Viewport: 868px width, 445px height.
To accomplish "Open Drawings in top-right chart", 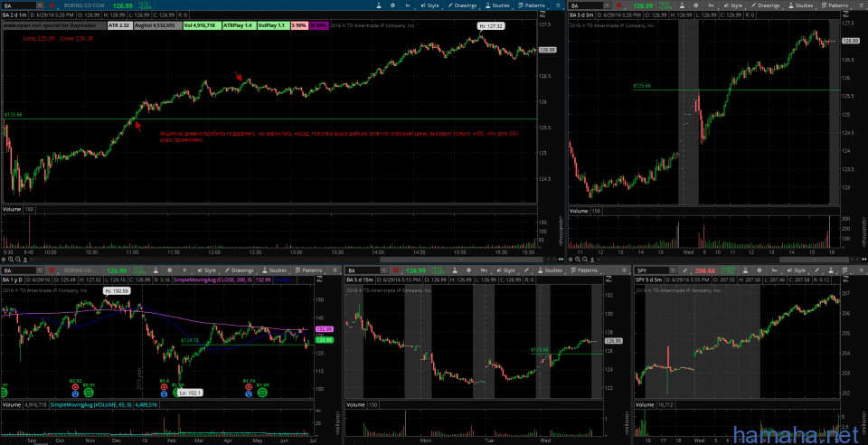I will point(766,5).
